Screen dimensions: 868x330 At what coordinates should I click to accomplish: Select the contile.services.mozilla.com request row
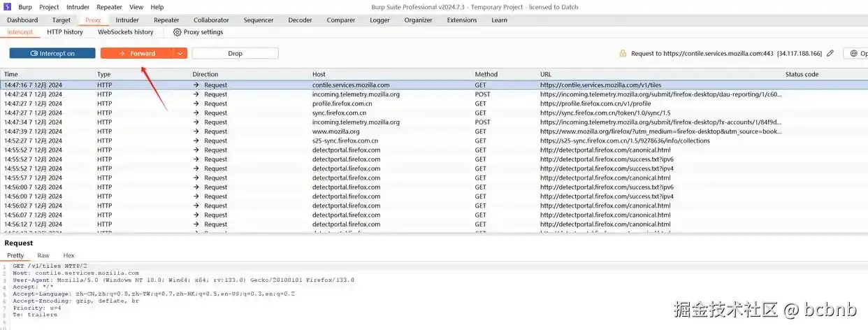[x=434, y=85]
